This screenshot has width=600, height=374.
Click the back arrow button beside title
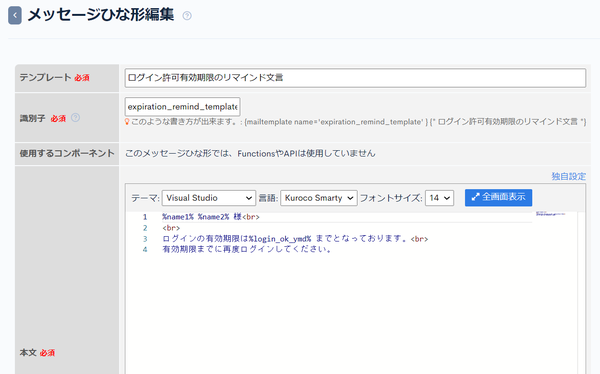point(15,15)
